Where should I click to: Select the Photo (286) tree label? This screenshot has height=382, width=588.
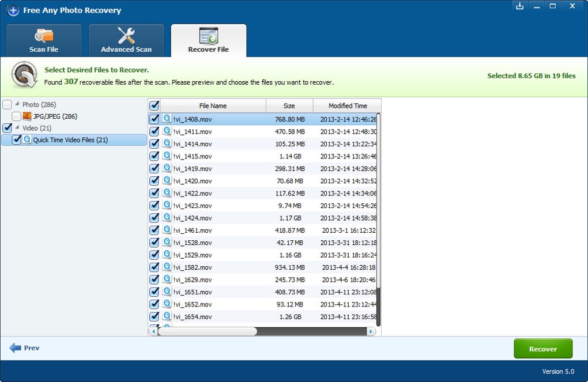pyautogui.click(x=39, y=105)
